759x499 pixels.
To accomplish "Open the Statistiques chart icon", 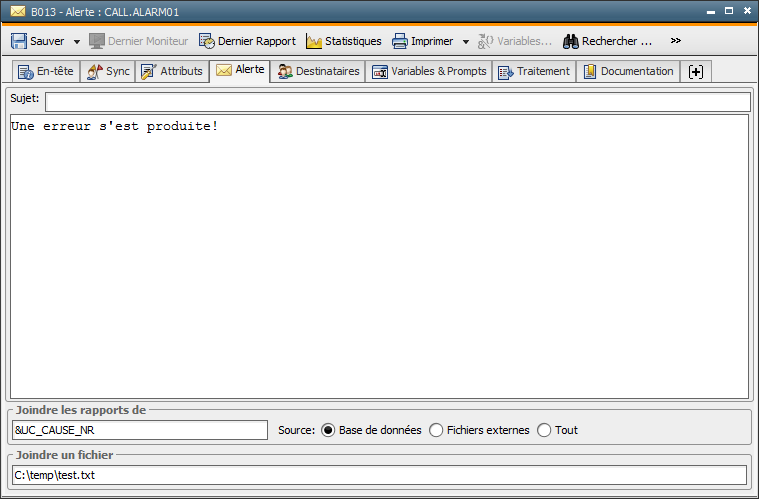I will [314, 42].
